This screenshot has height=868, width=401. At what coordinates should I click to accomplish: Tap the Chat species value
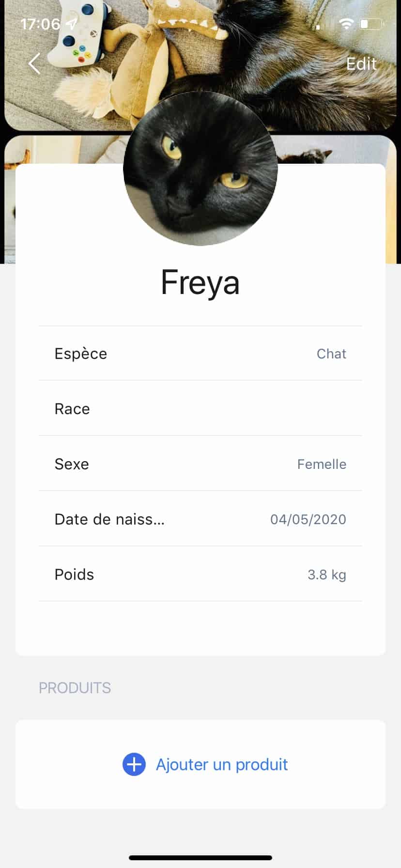click(331, 354)
